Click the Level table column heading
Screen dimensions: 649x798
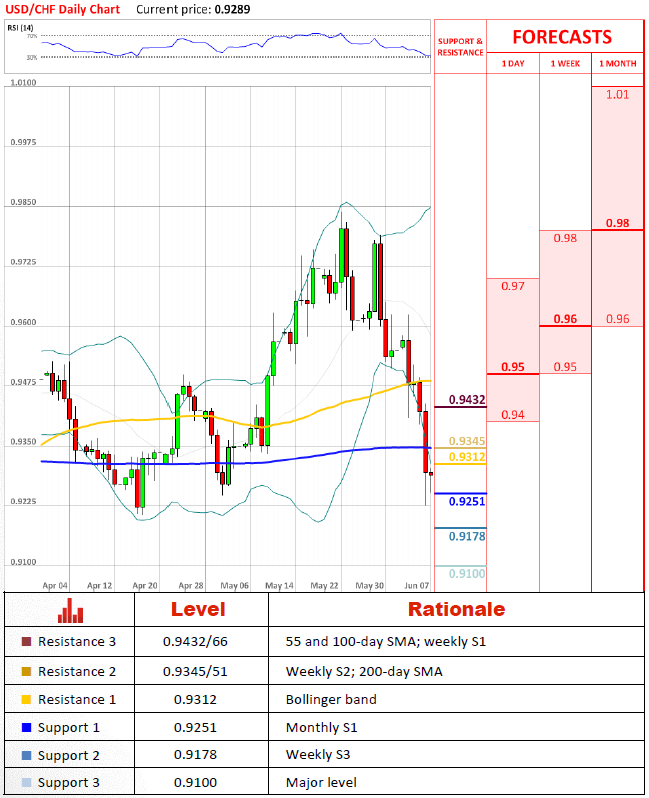[x=198, y=609]
